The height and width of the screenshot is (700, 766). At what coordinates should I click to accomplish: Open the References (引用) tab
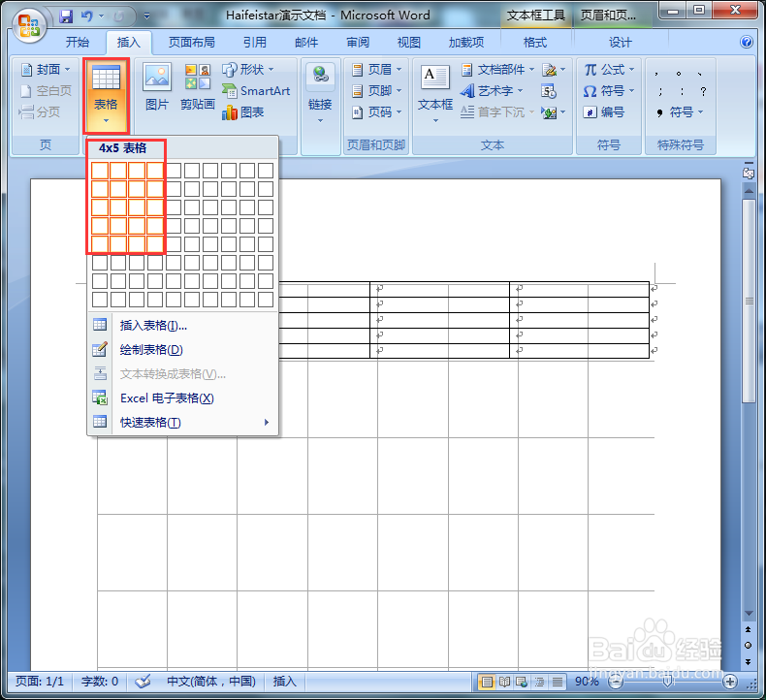pyautogui.click(x=254, y=43)
